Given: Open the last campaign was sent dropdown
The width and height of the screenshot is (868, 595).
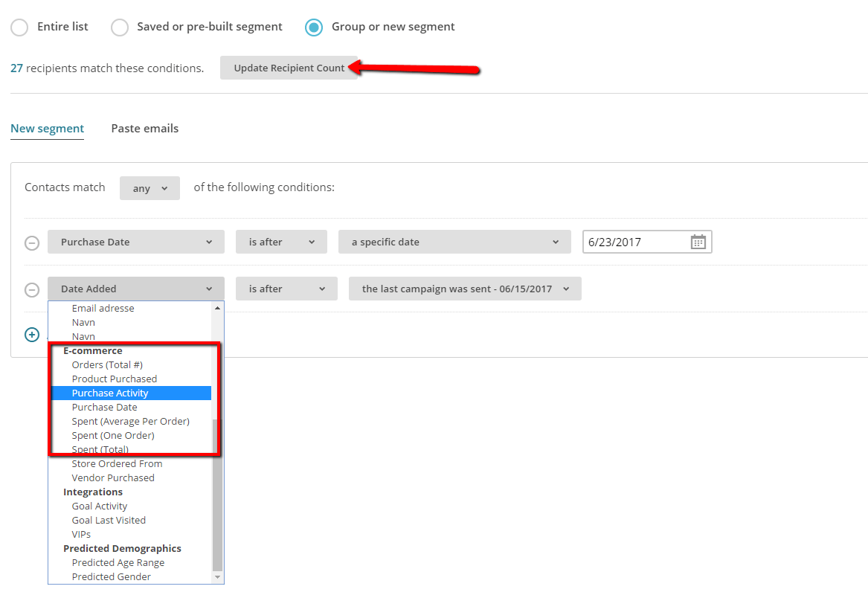Looking at the screenshot, I should [x=465, y=289].
